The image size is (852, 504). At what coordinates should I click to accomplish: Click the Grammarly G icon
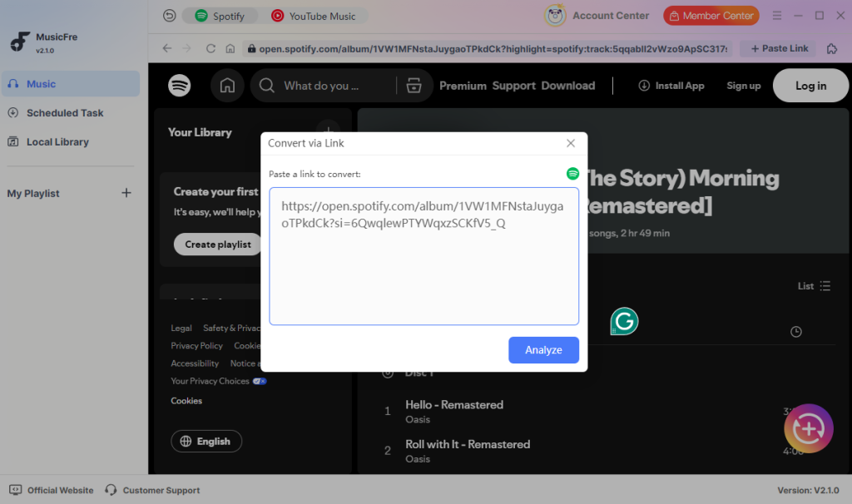tap(624, 321)
